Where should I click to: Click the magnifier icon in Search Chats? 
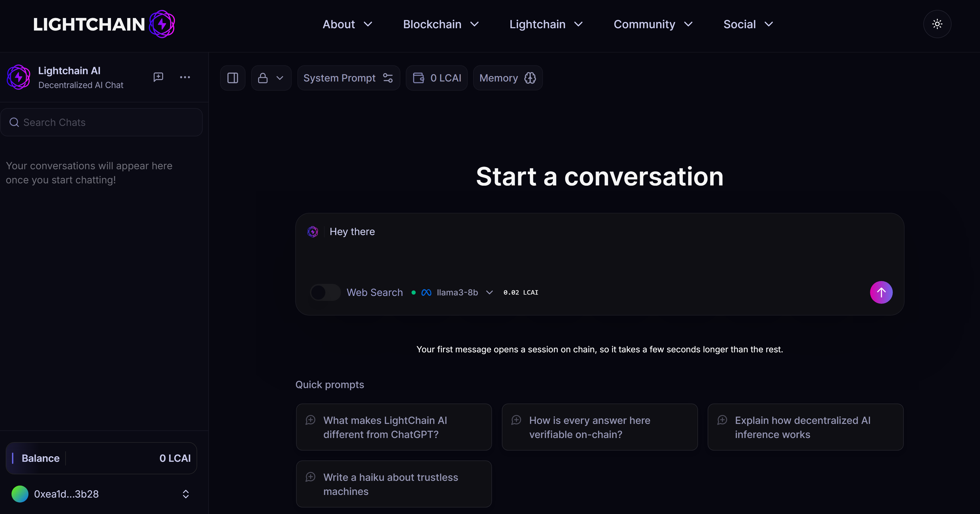[14, 122]
